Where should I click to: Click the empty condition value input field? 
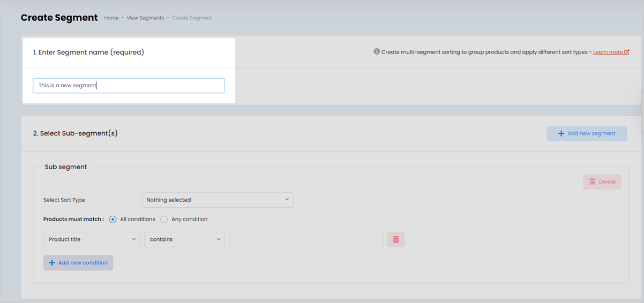(306, 239)
